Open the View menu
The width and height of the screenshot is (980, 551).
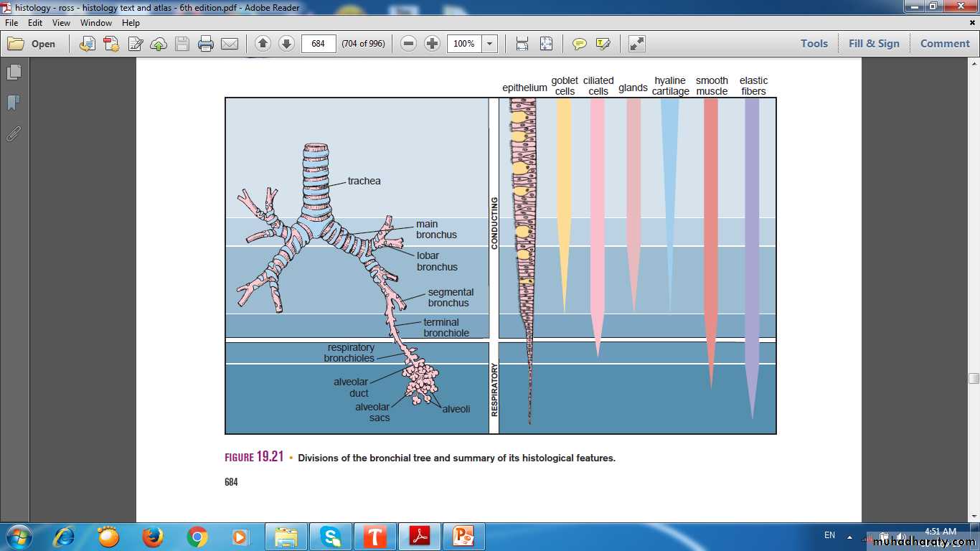61,23
